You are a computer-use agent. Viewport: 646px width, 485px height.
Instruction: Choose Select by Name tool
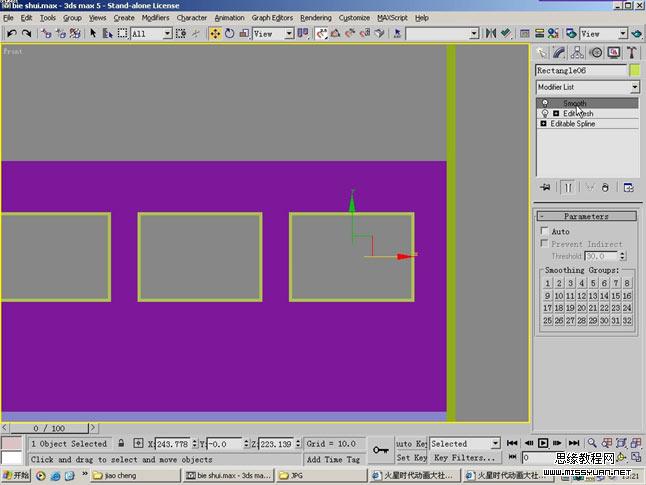pos(108,33)
